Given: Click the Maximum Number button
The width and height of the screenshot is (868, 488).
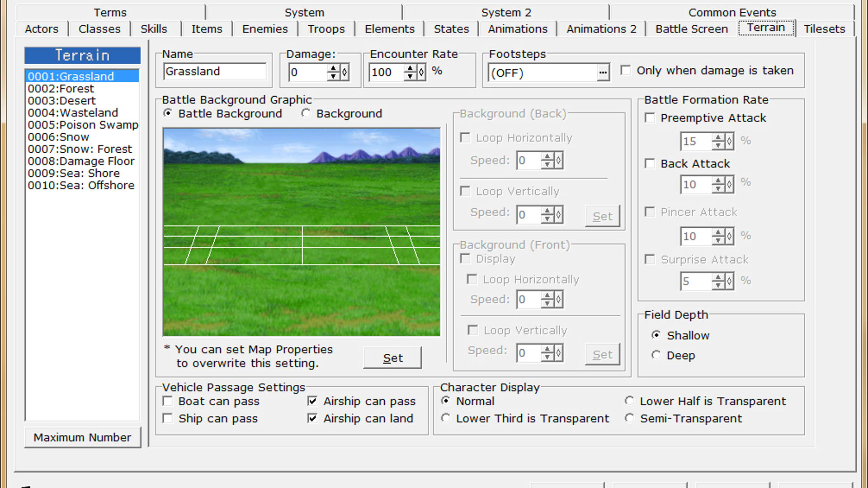Looking at the screenshot, I should 82,437.
